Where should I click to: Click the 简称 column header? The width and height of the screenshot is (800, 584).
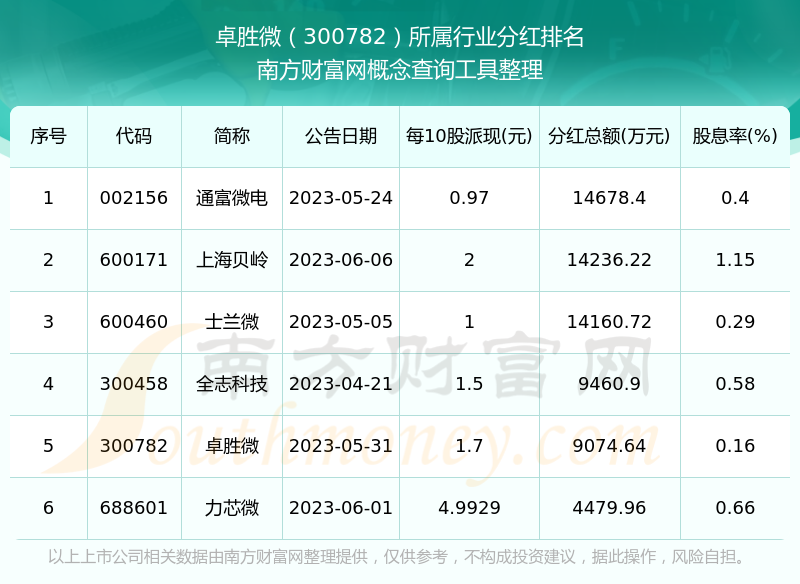tap(232, 136)
